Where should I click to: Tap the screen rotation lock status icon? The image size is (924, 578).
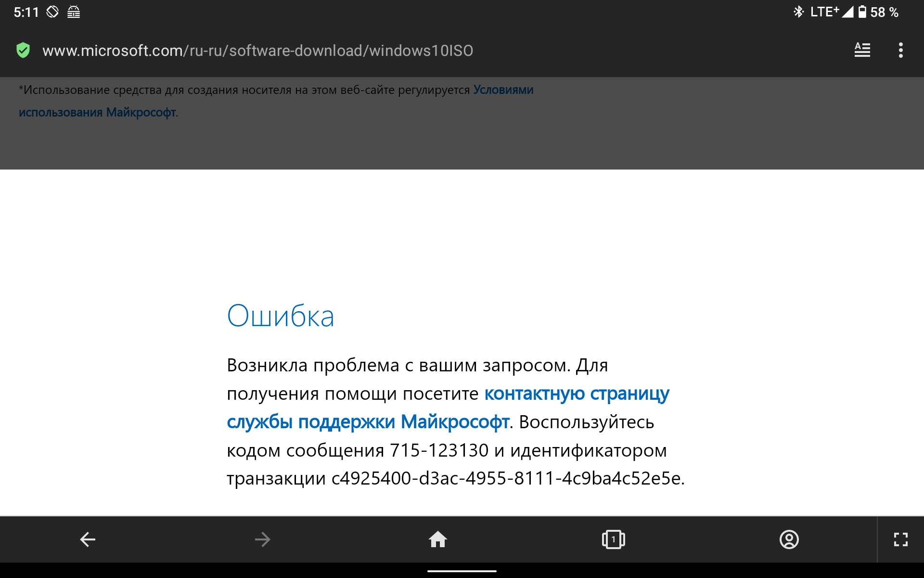[x=52, y=12]
